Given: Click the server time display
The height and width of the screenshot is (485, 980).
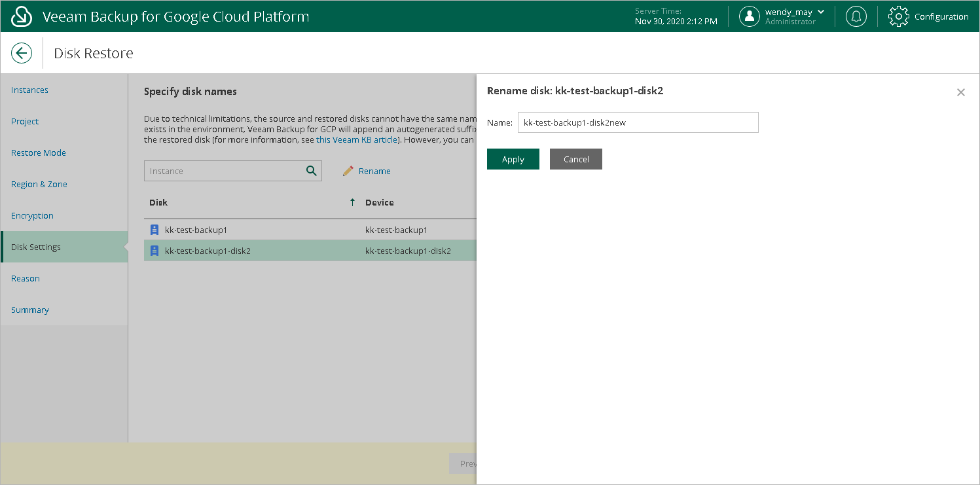Looking at the screenshot, I should coord(676,16).
